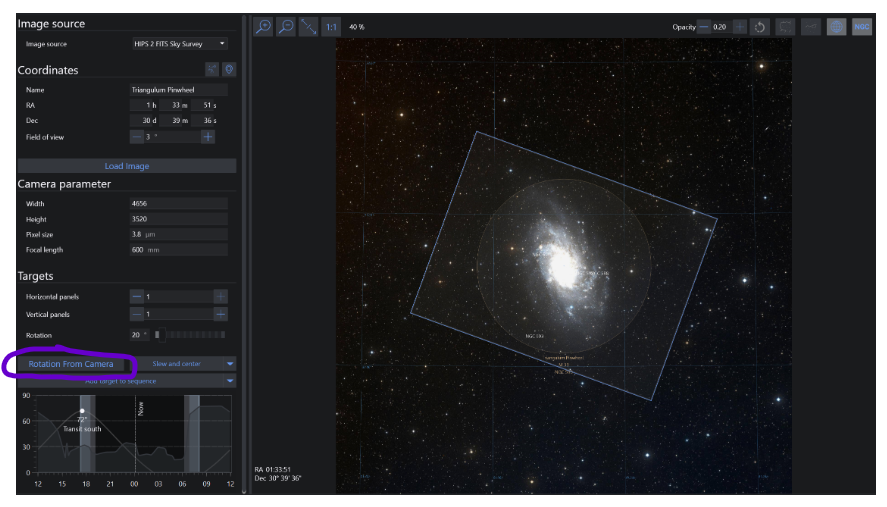Screen dimensions: 887x507
Task: Toggle the globe grid overlay icon
Action: coord(836,27)
